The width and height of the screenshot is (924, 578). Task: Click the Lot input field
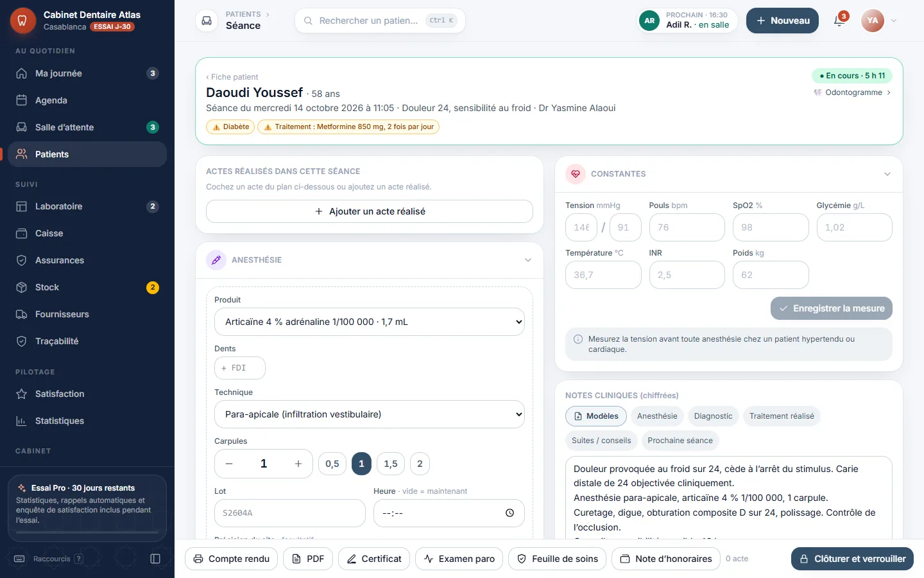(x=290, y=513)
